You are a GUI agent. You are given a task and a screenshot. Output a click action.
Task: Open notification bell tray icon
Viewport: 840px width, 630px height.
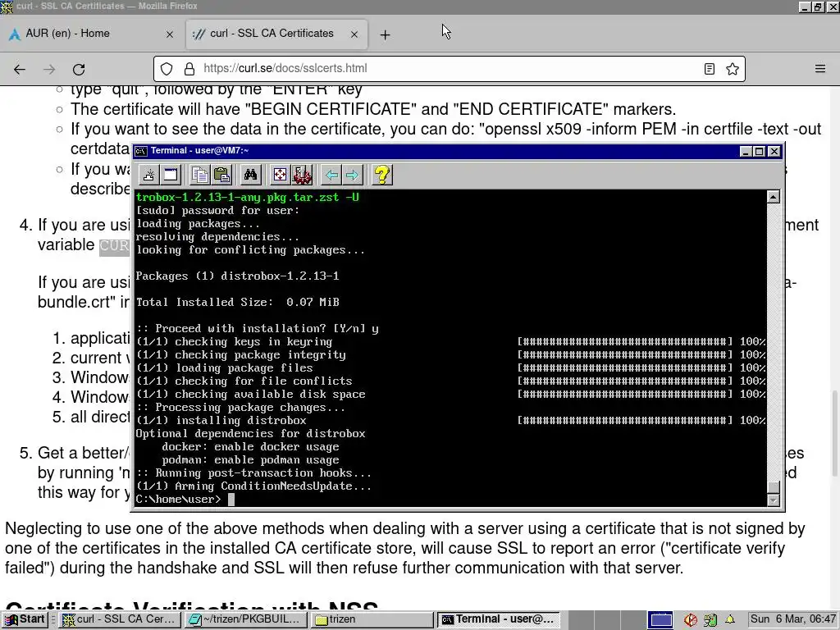click(729, 619)
